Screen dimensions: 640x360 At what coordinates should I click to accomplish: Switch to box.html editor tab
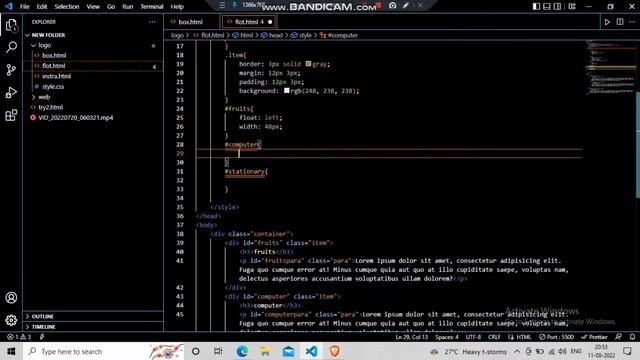[190, 22]
